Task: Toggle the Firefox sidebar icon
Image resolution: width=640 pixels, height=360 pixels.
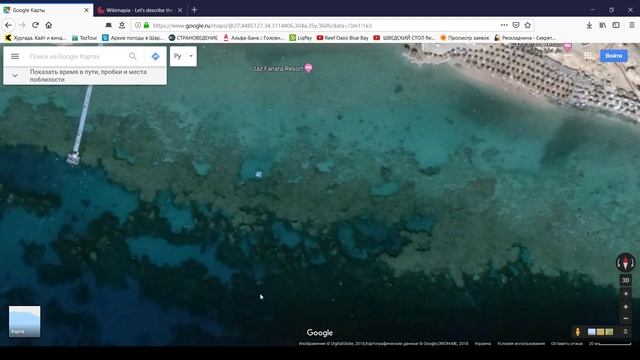Action: [616, 25]
